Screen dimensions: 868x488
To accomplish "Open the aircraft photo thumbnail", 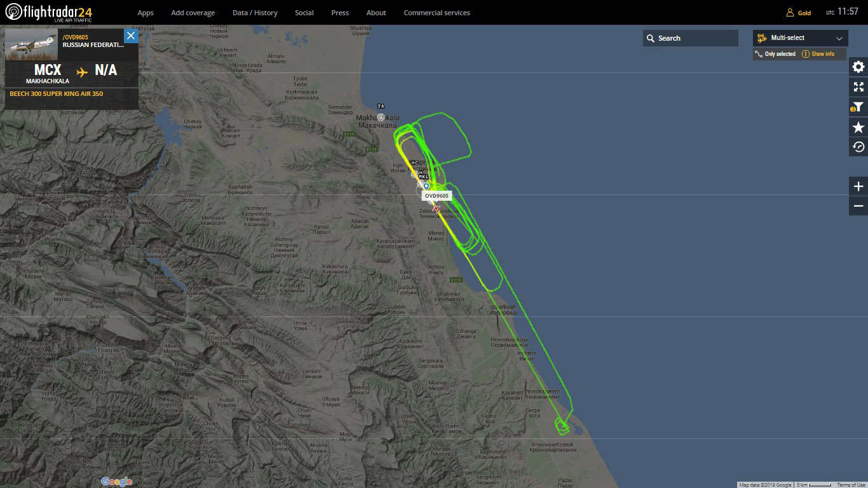I will point(31,44).
